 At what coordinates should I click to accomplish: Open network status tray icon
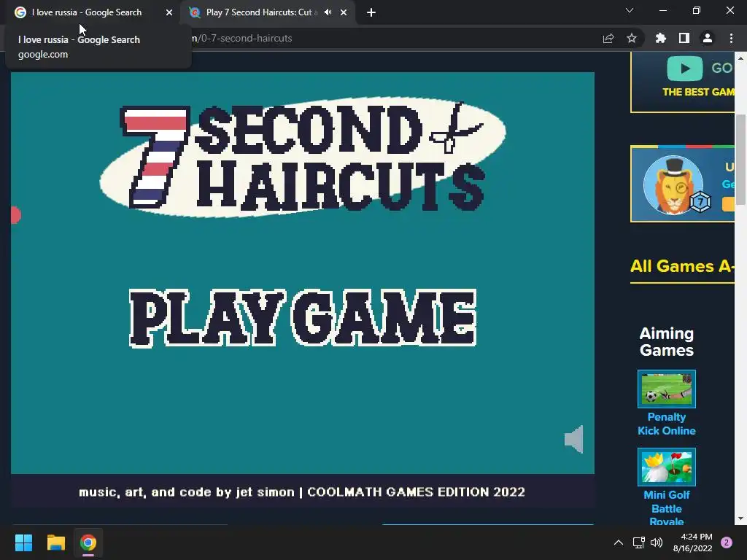638,542
